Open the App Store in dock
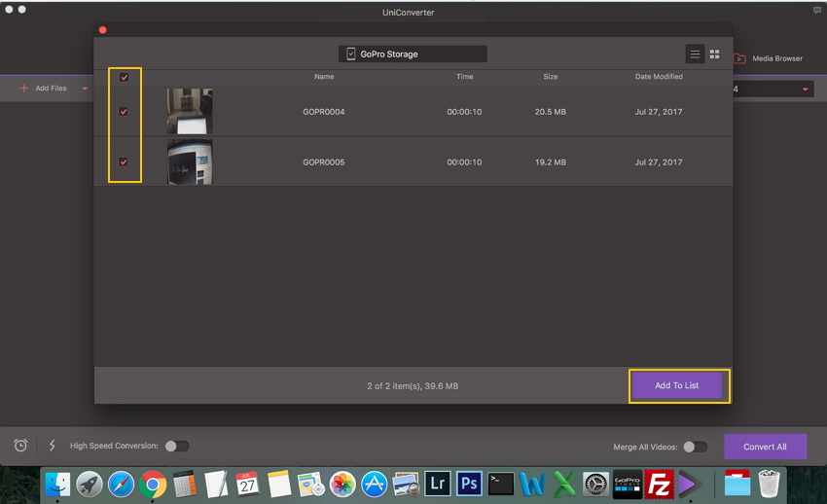 point(374,484)
